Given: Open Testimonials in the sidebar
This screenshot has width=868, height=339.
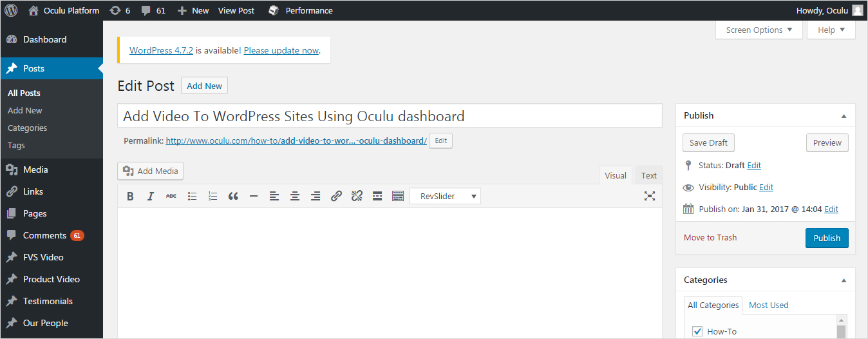Looking at the screenshot, I should [x=52, y=301].
